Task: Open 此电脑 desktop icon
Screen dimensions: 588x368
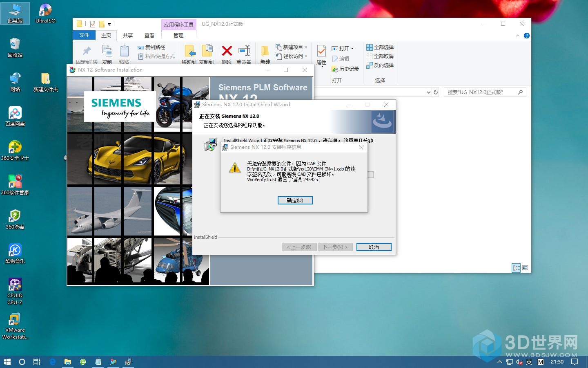Action: pyautogui.click(x=15, y=13)
